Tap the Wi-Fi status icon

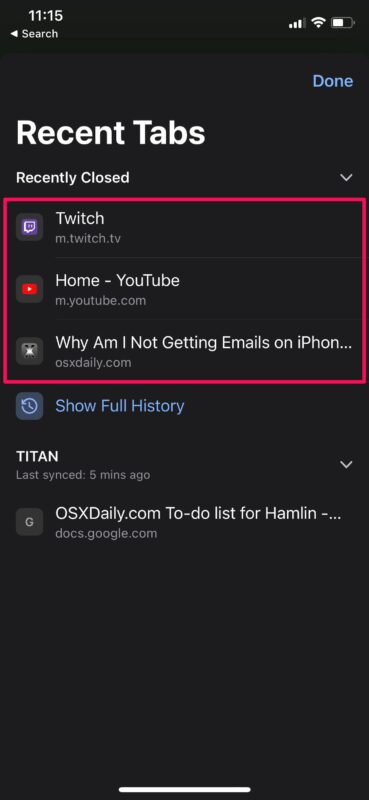coord(319,23)
